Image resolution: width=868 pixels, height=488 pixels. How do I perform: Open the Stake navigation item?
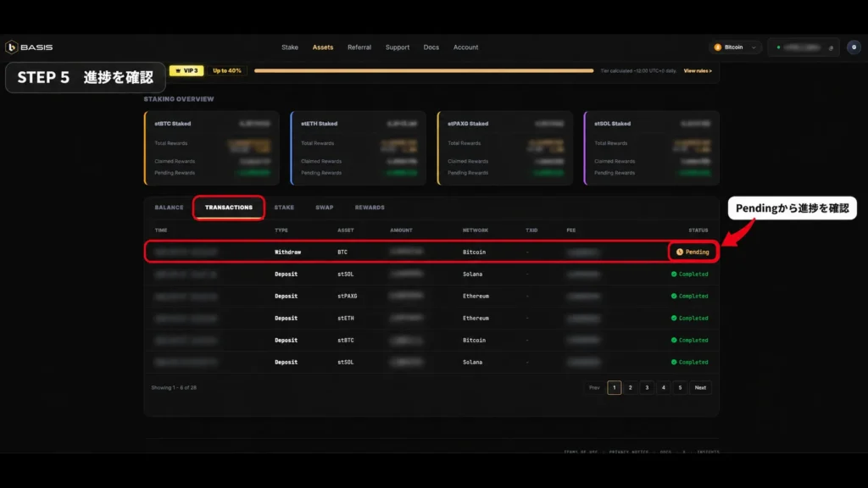(290, 47)
